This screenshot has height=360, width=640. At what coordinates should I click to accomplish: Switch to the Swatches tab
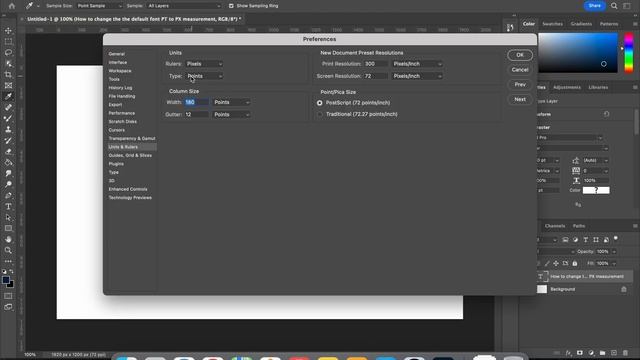(x=552, y=24)
